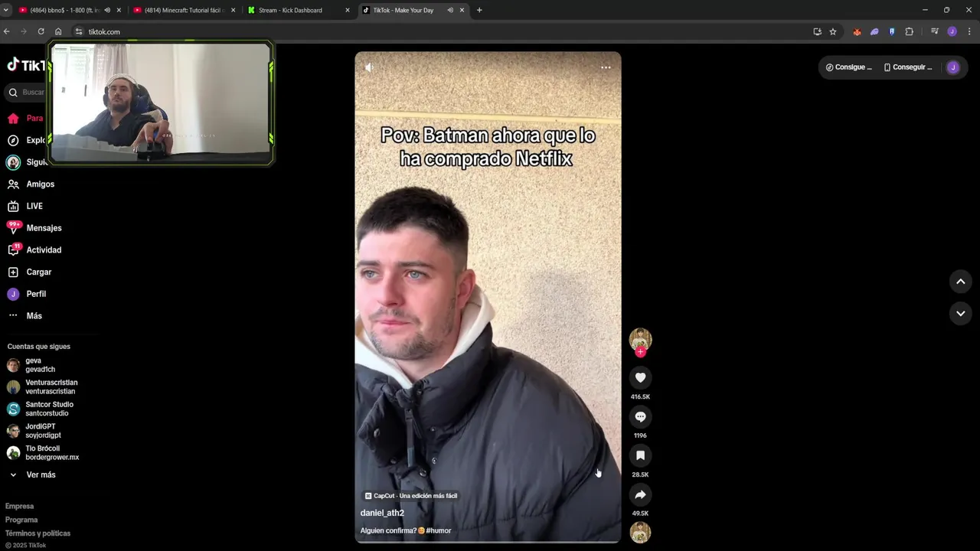
Task: Close the Kick Dashboard tab
Action: click(x=348, y=10)
